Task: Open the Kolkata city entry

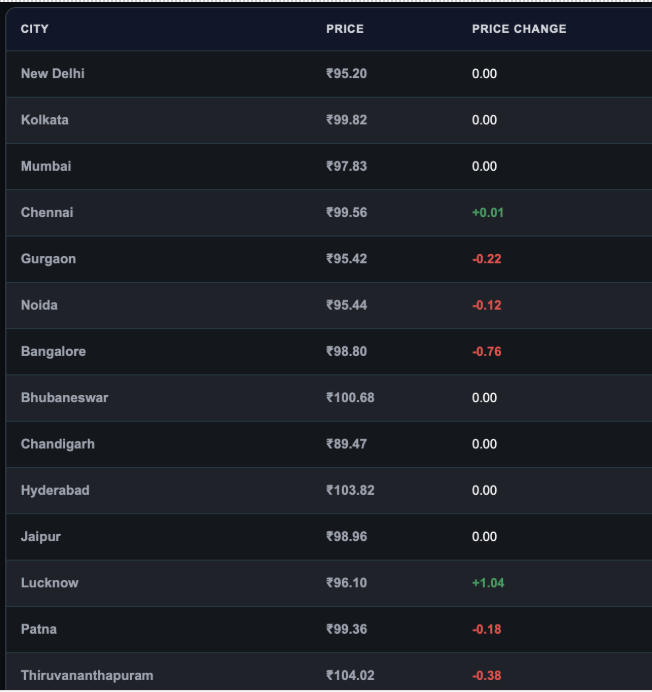Action: pyautogui.click(x=45, y=120)
